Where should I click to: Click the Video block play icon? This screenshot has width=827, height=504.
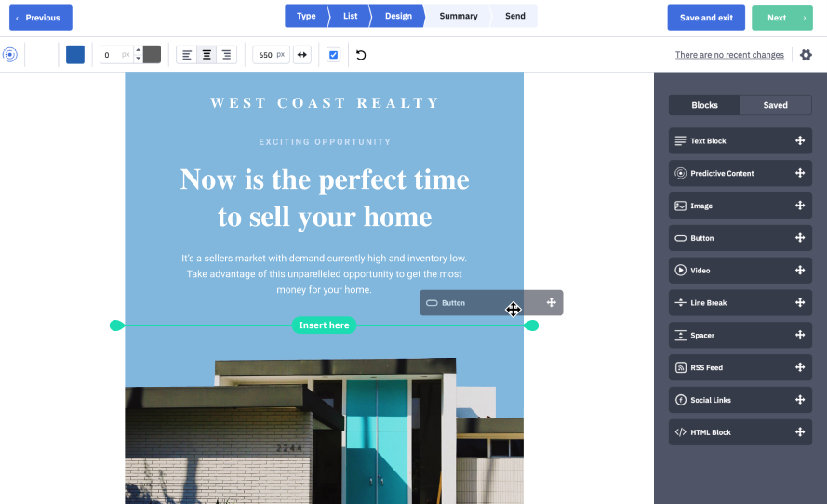[x=680, y=271]
